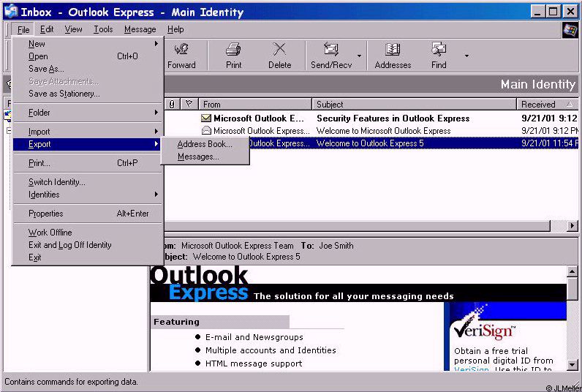Maximize the Outlook Express window
The image size is (582, 392).
point(553,12)
